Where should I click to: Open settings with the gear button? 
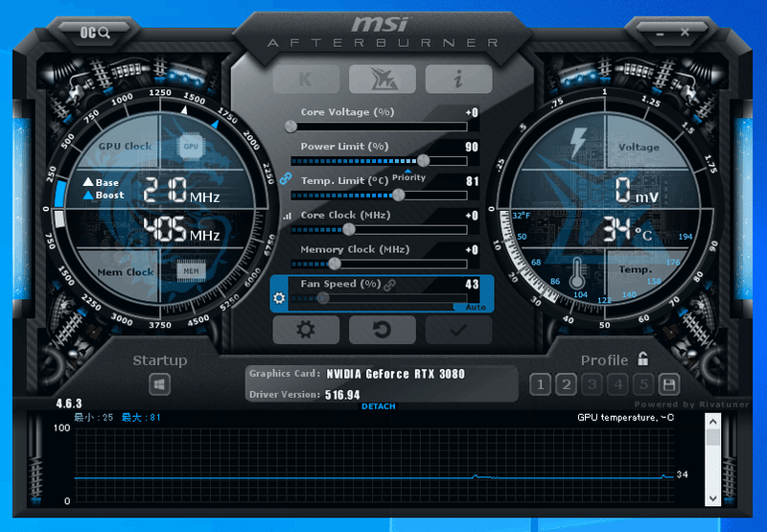(306, 330)
